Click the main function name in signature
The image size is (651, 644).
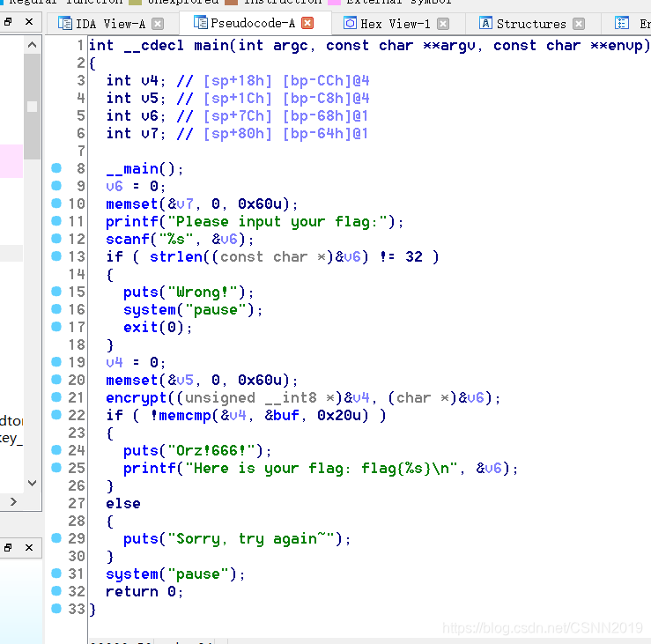click(211, 45)
